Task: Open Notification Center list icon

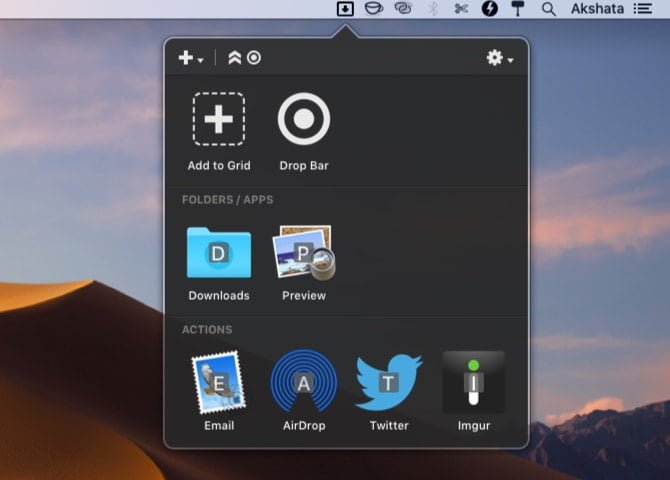Action: click(x=643, y=9)
